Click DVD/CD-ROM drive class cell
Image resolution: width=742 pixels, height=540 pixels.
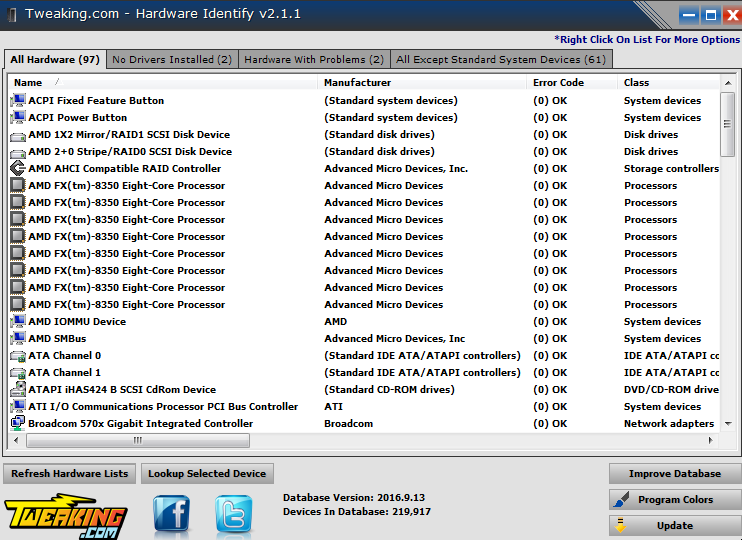[x=671, y=390]
